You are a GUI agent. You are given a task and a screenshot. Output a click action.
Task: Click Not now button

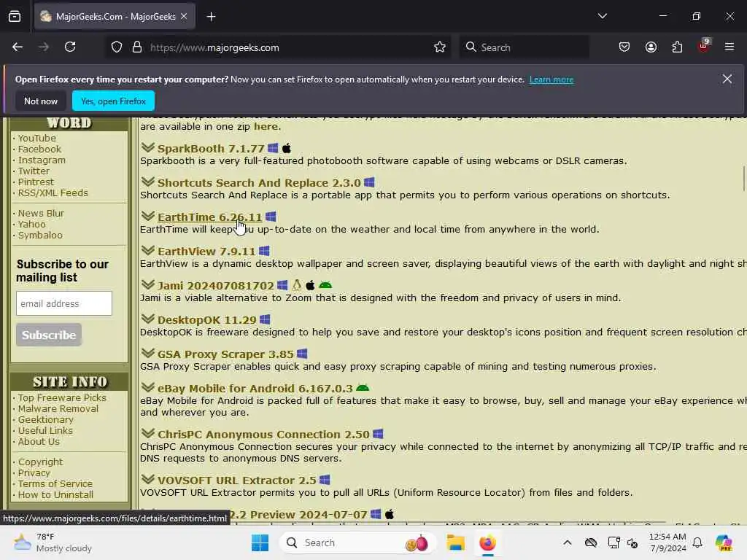(41, 101)
